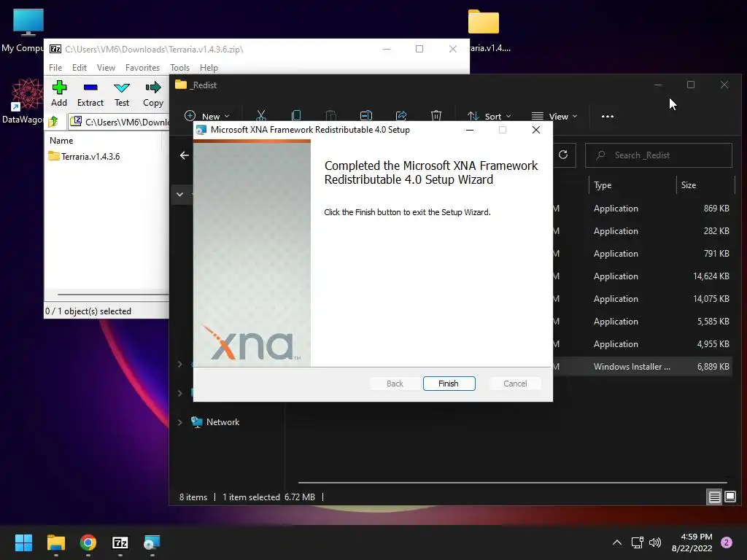The height and width of the screenshot is (560, 747).
Task: Open the New dropdown in File Explorer
Action: pos(207,116)
